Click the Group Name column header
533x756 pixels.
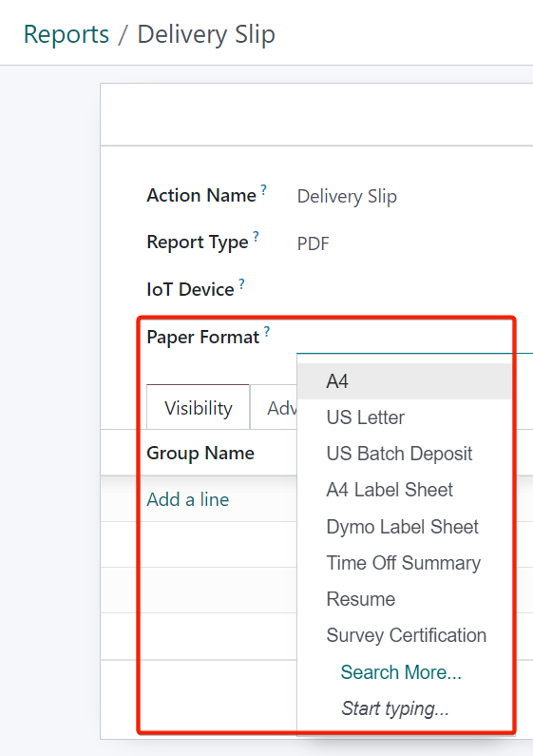click(x=200, y=454)
